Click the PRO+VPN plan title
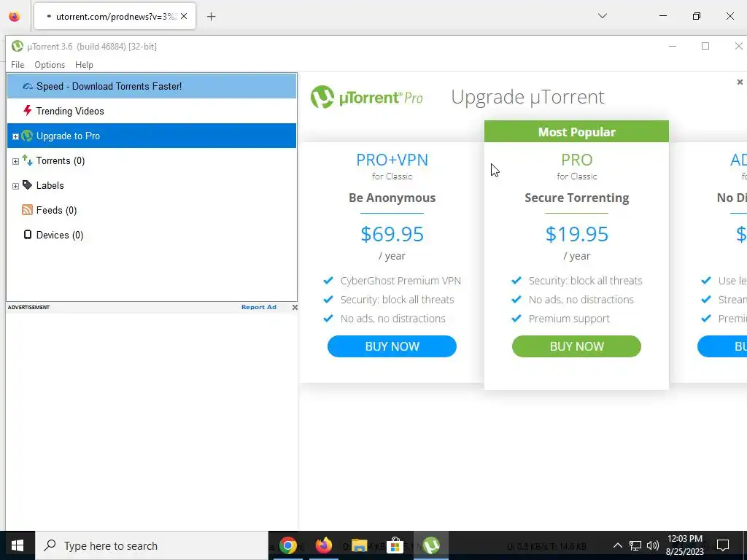The height and width of the screenshot is (560, 747). [392, 160]
